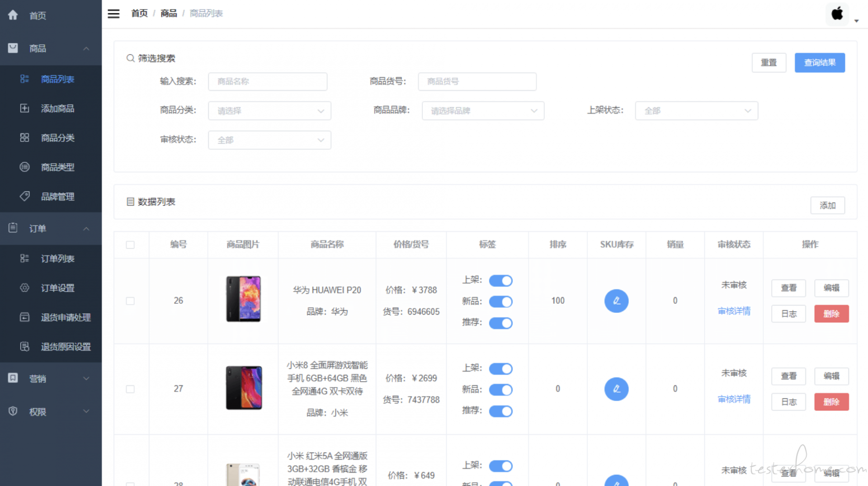Click the 商品分类 grid icon
This screenshot has width=868, height=486.
pyautogui.click(x=24, y=137)
